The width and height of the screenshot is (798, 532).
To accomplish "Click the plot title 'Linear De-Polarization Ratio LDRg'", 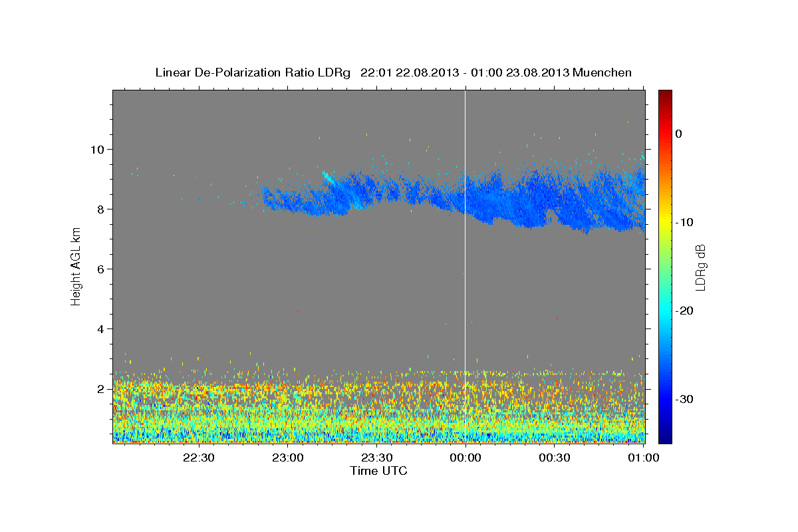I will click(252, 72).
